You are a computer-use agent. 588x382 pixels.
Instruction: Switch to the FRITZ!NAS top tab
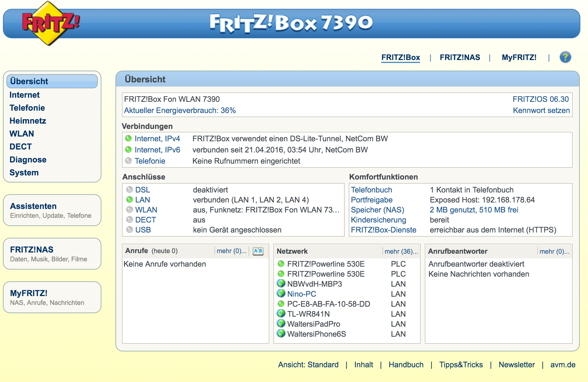[460, 57]
